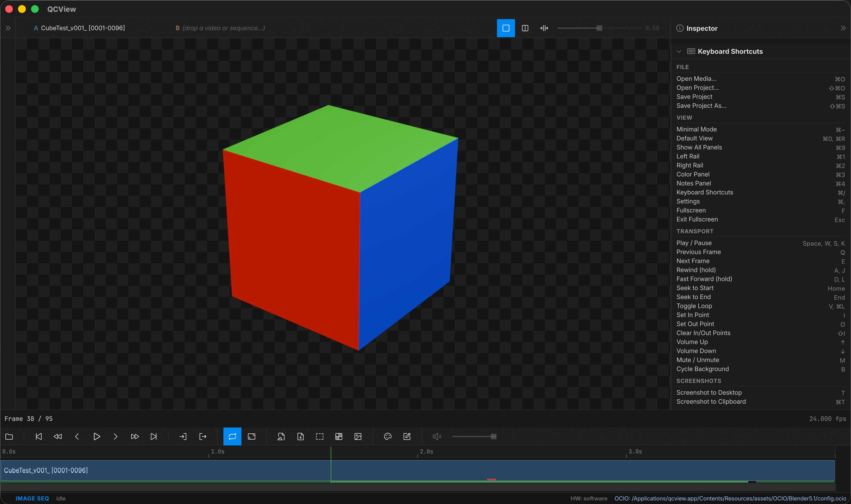Click Notes Panel shortcut row
The image size is (851, 504).
point(760,183)
